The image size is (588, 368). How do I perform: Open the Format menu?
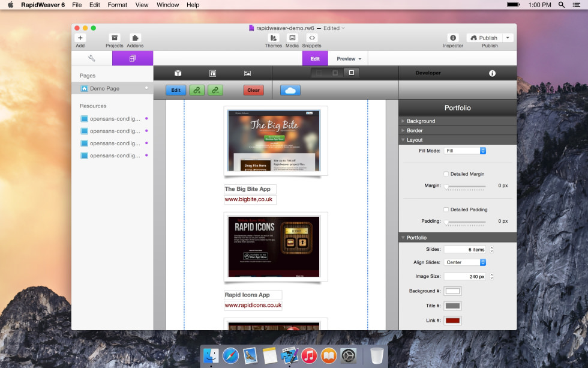(x=118, y=5)
